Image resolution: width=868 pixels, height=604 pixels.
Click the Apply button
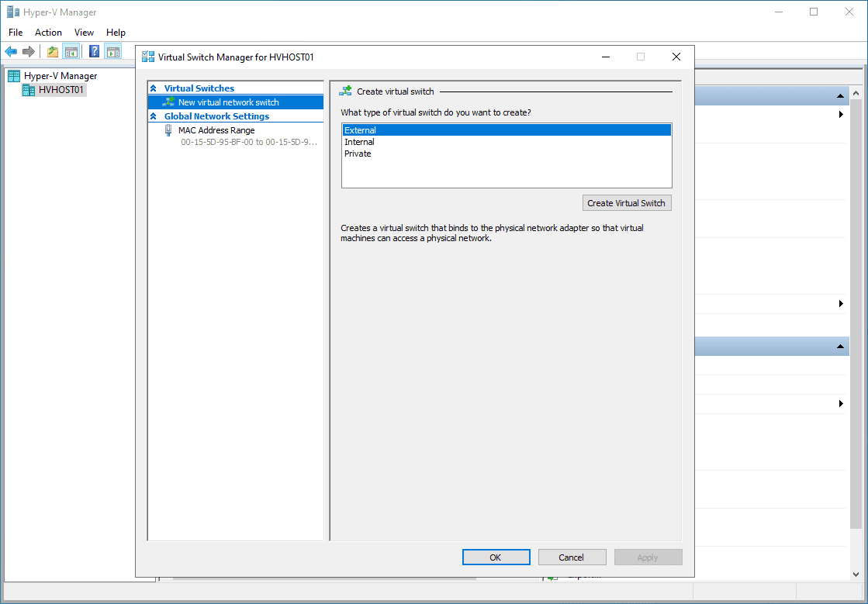coord(648,557)
